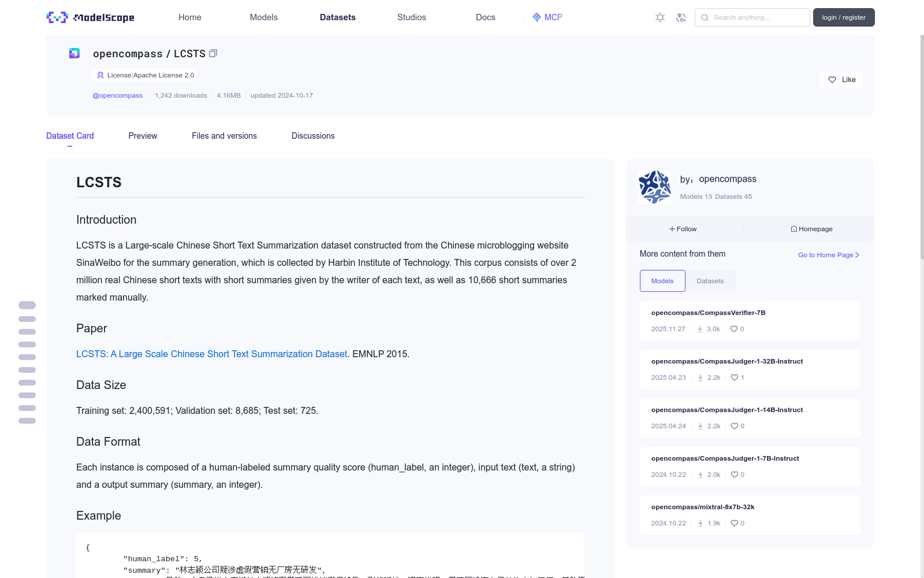Click the 'Models 13' count text
This screenshot has width=924, height=578.
tap(696, 197)
